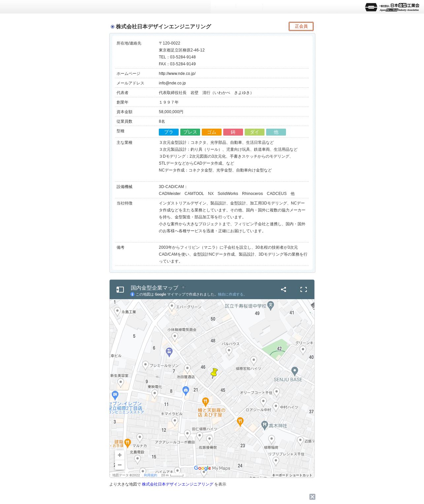Click the 柳原宏和ハイツ map pin

click(x=254, y=361)
